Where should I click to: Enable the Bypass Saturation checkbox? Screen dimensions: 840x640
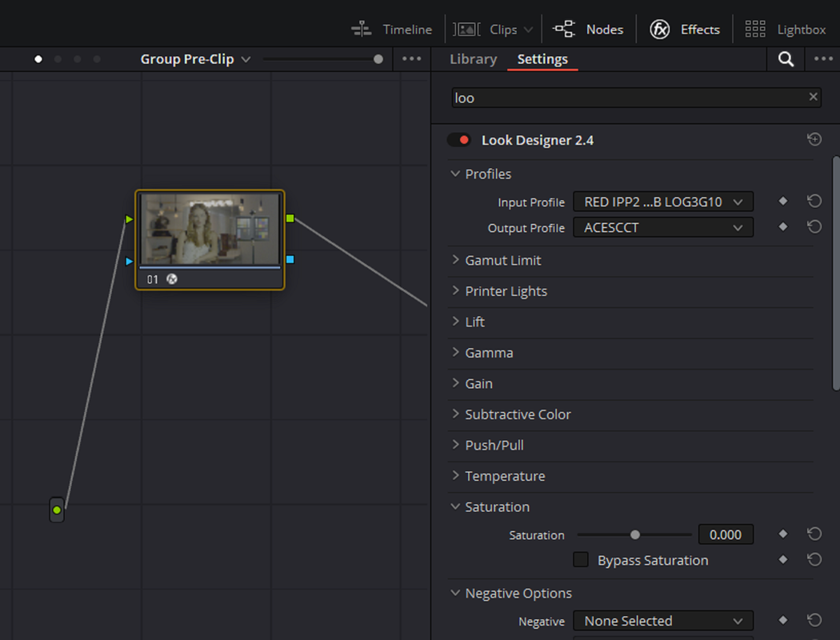point(581,560)
